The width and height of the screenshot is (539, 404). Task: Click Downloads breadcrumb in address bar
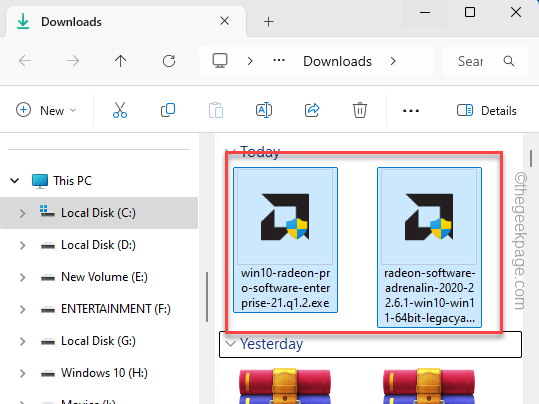click(x=337, y=61)
